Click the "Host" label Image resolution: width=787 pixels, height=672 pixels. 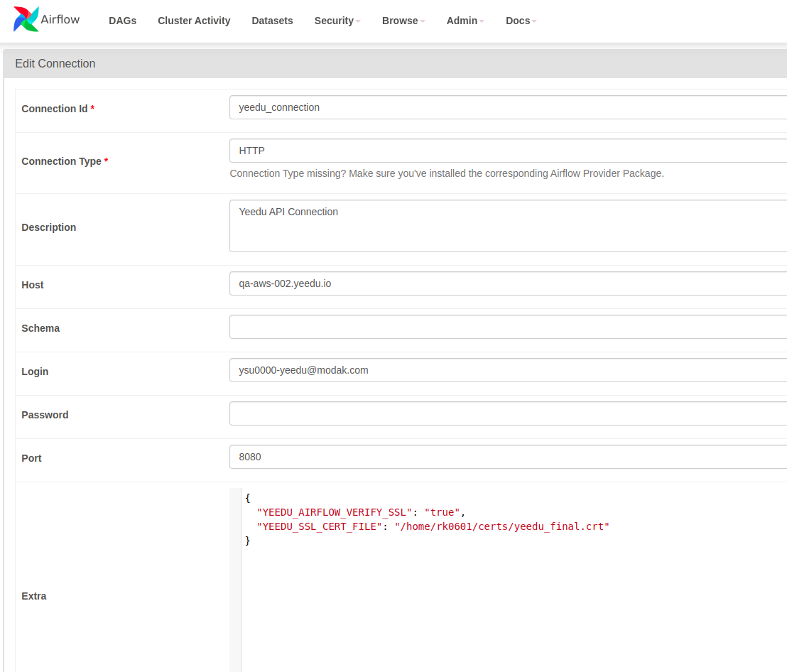(33, 285)
